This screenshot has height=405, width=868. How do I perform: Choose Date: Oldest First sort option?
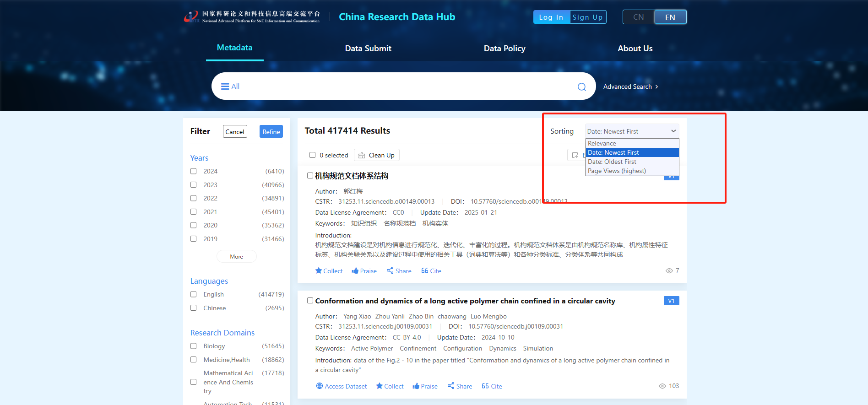(x=612, y=162)
